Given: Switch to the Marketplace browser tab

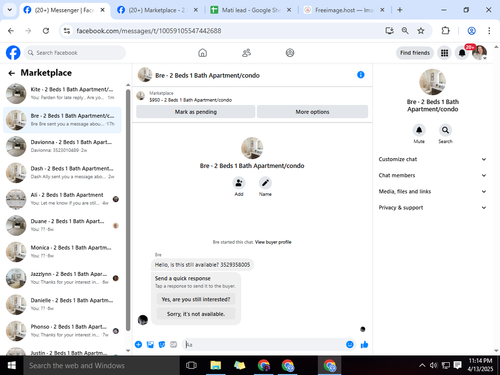Looking at the screenshot, I should point(157,10).
